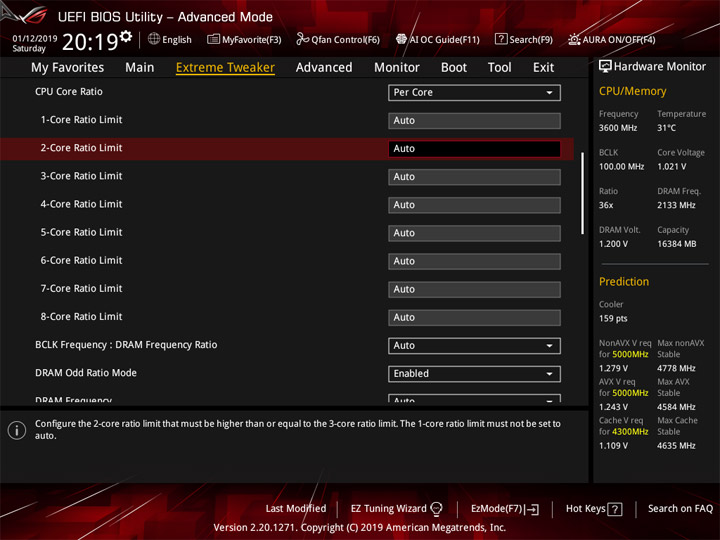720x540 pixels.
Task: Open MyFavorite(F3) from the top bar
Action: (x=244, y=39)
